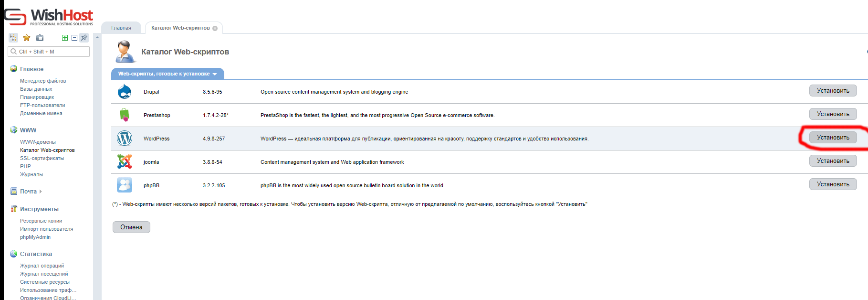The image size is (868, 300).
Task: Install Prestashop with Установить button
Action: click(x=833, y=114)
